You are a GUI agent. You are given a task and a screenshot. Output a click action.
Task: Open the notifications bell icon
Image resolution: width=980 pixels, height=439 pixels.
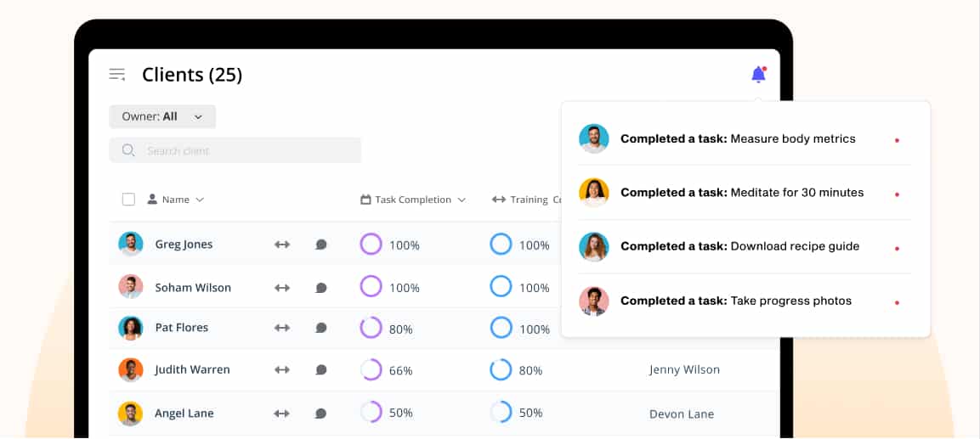click(x=758, y=75)
